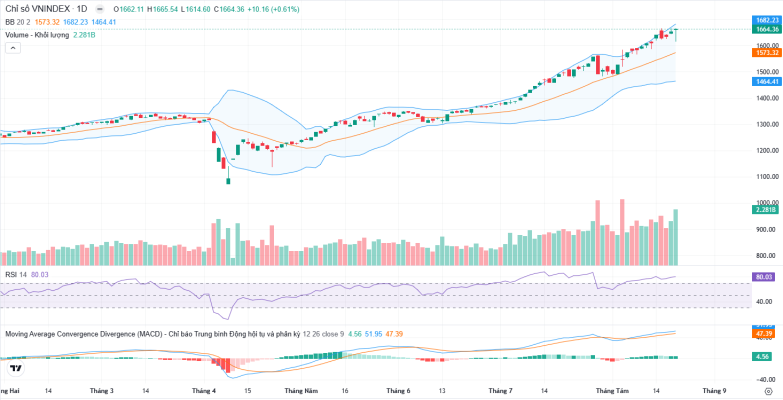Click the 47.39 signal value in MACD legend
783x400 pixels.
tap(395, 334)
